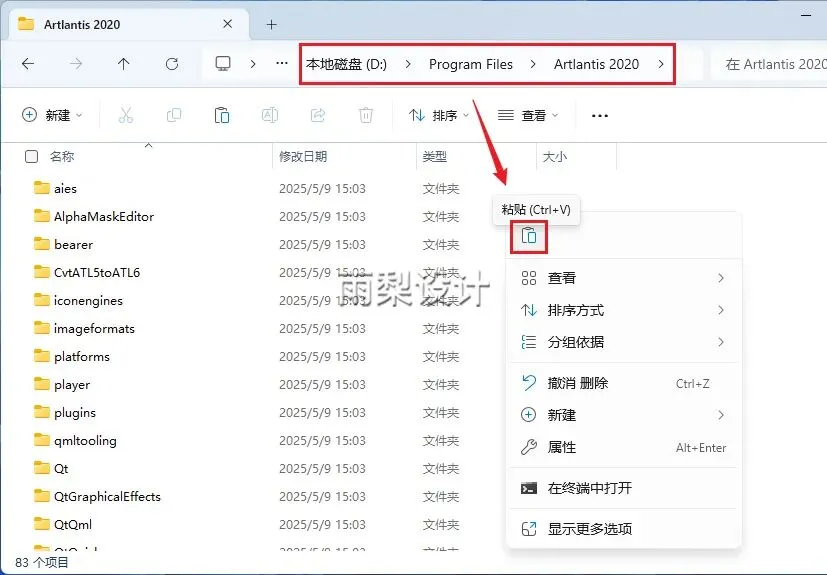Click the 83 个项目 status text

(x=42, y=562)
